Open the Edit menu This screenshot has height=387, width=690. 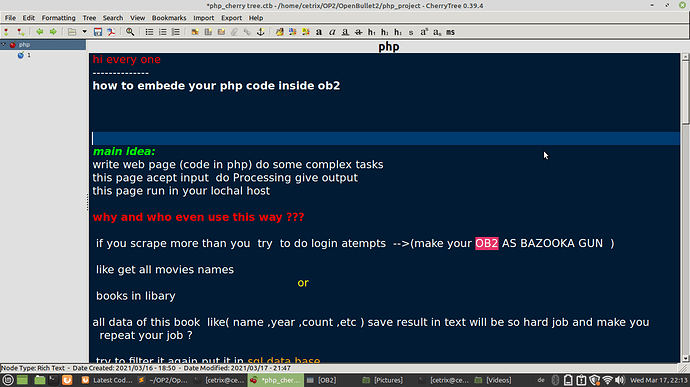coord(29,18)
